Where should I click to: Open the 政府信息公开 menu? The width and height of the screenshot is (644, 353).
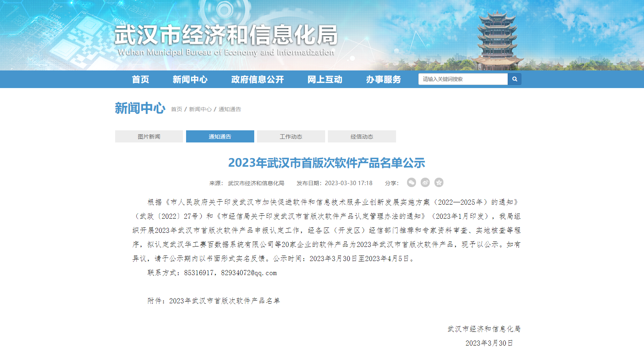tap(257, 79)
